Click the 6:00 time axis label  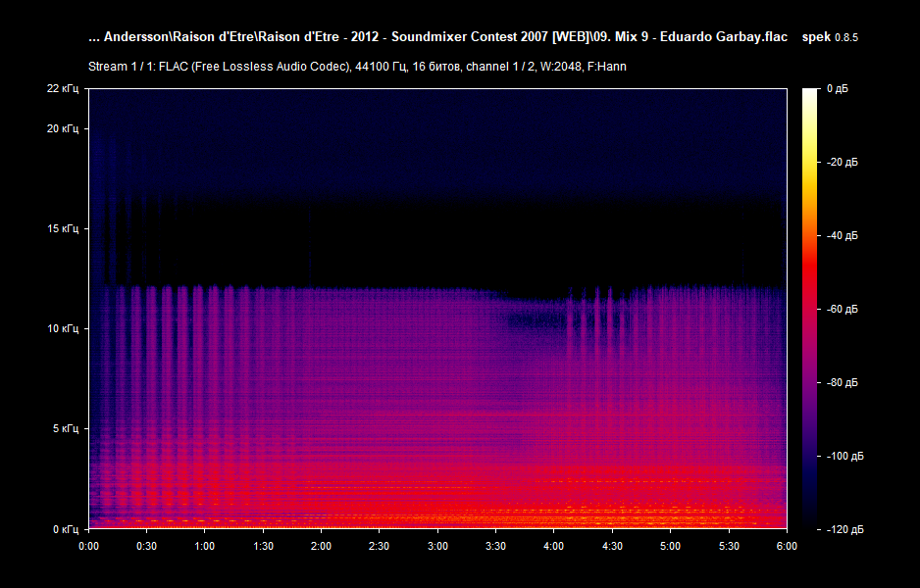pyautogui.click(x=787, y=547)
